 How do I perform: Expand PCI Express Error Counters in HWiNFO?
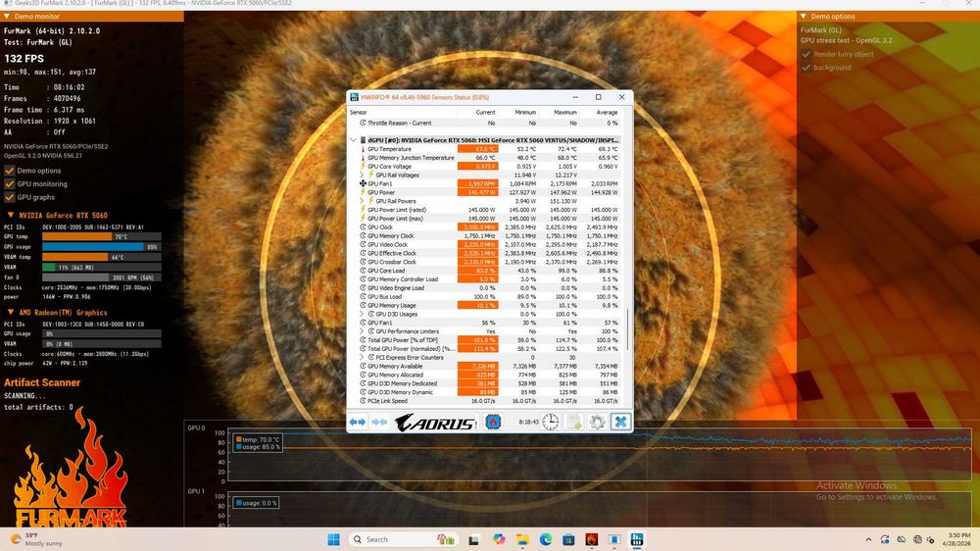point(362,358)
